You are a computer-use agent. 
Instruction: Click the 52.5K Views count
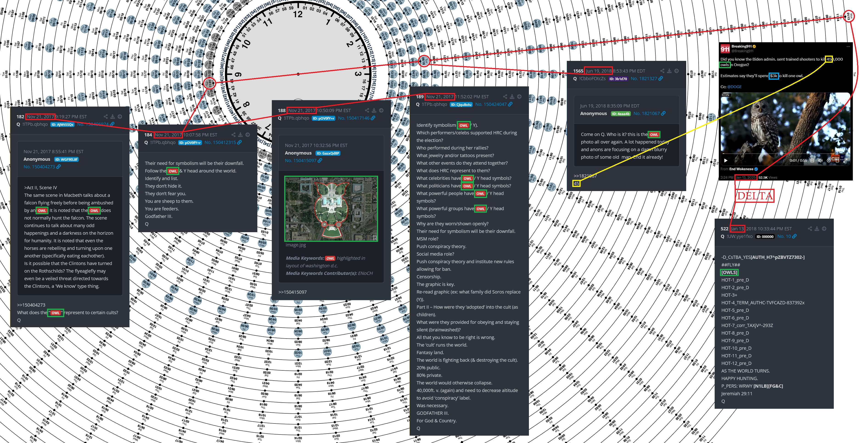[768, 177]
